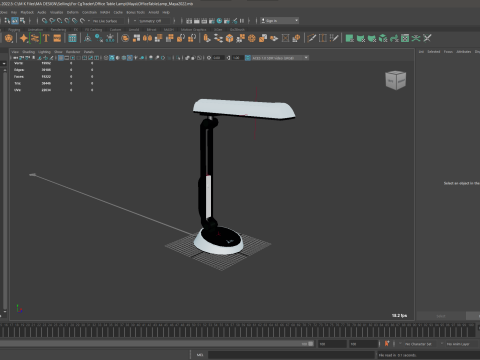Open the Symmetry Off dropdown

[155, 21]
